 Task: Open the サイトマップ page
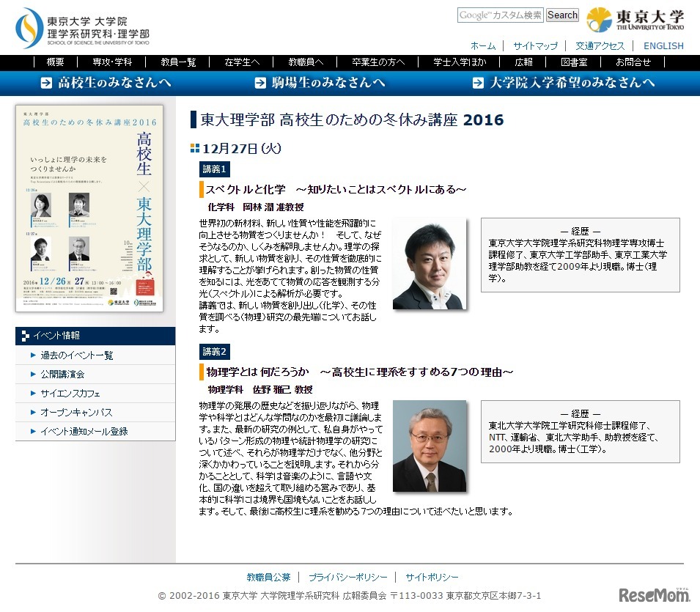[537, 45]
